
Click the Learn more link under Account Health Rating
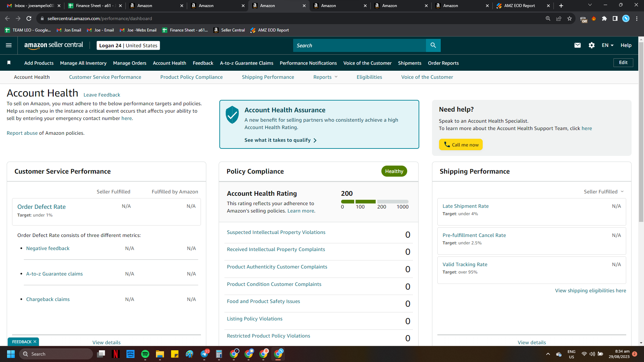point(301,211)
